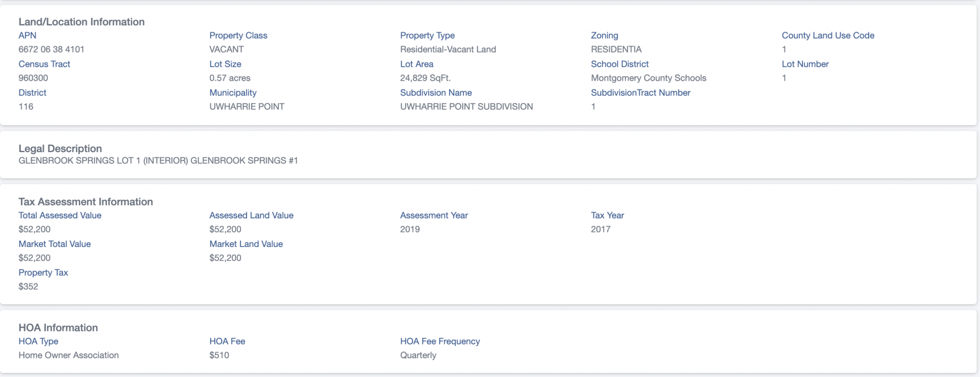
Task: Select Montgomery County Schools value
Action: coord(649,78)
